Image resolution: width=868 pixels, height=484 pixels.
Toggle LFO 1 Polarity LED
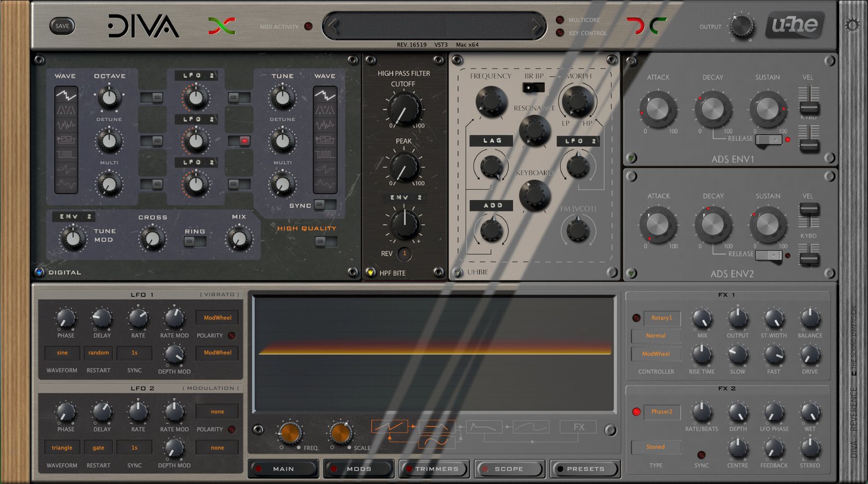[231, 335]
